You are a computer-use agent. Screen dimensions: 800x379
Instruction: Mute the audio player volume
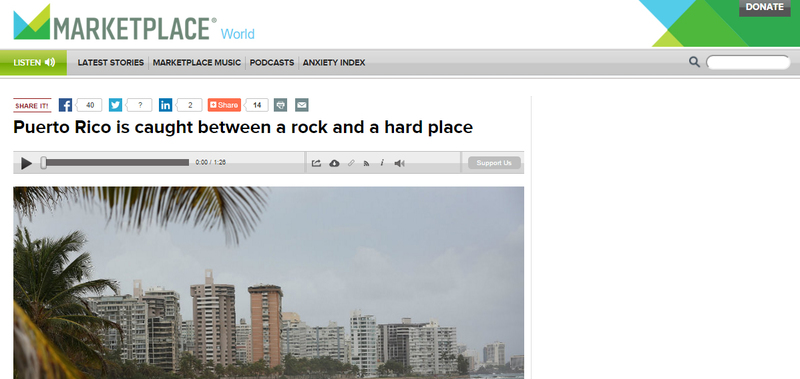pos(399,163)
